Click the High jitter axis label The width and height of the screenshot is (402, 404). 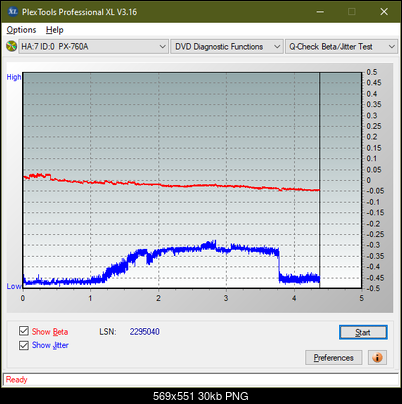pos(14,77)
